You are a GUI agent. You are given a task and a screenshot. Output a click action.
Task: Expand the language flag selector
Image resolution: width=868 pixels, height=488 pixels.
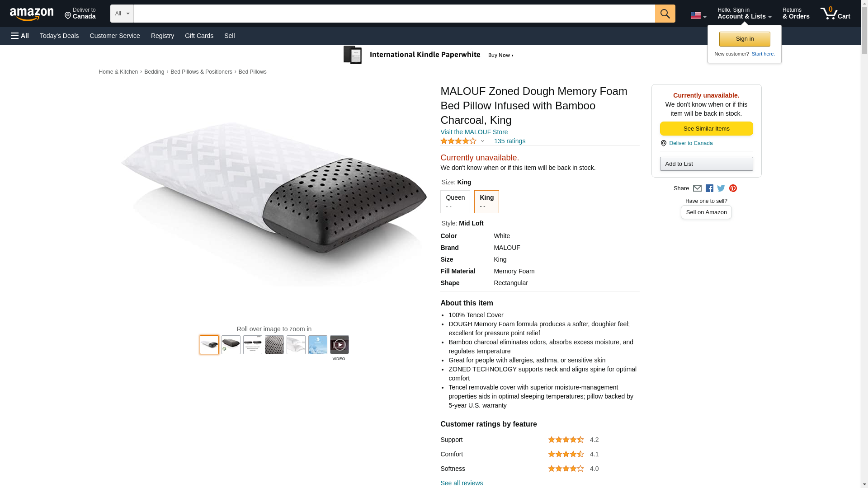pyautogui.click(x=698, y=16)
